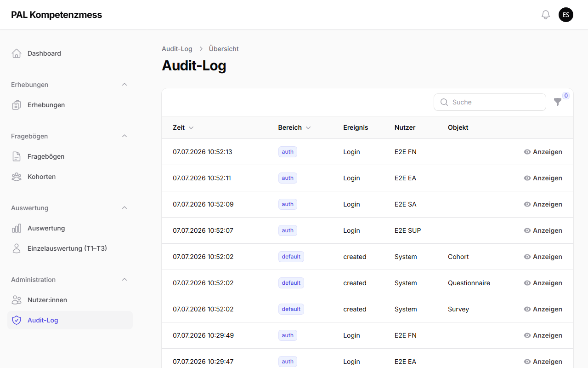Image resolution: width=588 pixels, height=368 pixels.
Task: Click the Kohorten group icon
Action: coord(17,177)
